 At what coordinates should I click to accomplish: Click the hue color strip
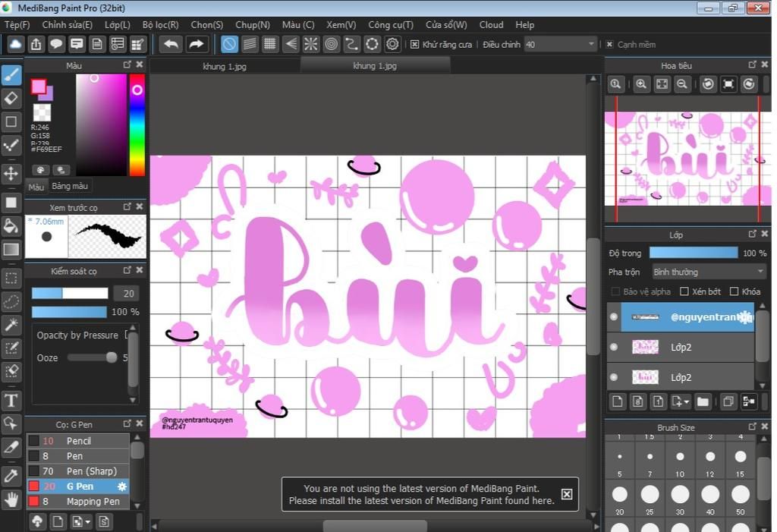pos(137,125)
